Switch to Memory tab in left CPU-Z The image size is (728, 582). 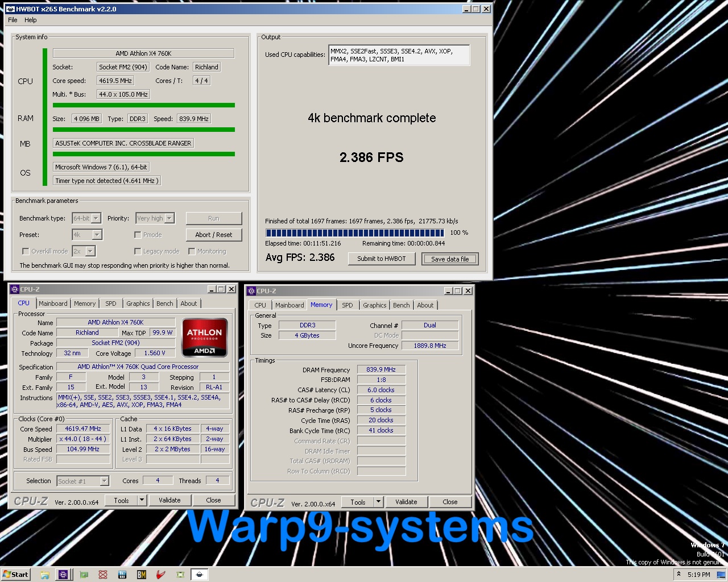[x=85, y=304]
